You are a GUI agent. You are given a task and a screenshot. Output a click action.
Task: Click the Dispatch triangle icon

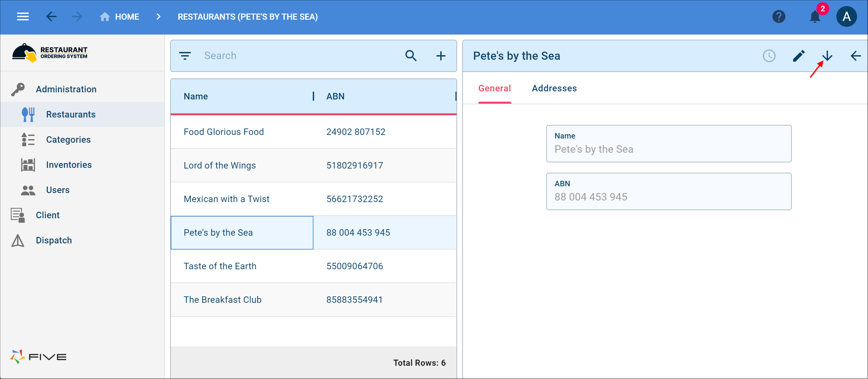(17, 240)
